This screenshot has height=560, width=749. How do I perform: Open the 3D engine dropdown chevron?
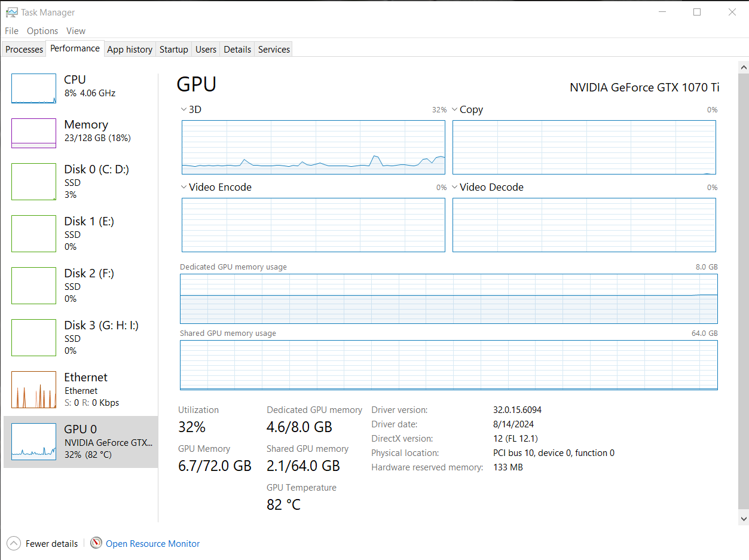pos(184,110)
